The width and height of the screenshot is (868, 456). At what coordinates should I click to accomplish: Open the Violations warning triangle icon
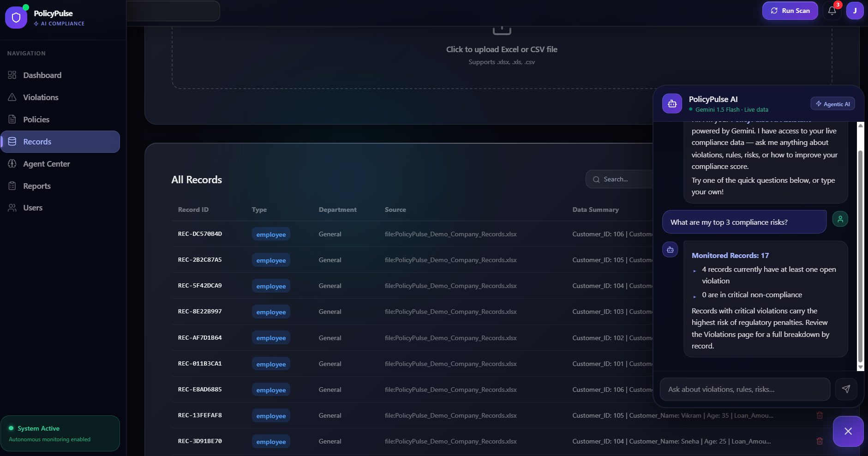tap(12, 97)
